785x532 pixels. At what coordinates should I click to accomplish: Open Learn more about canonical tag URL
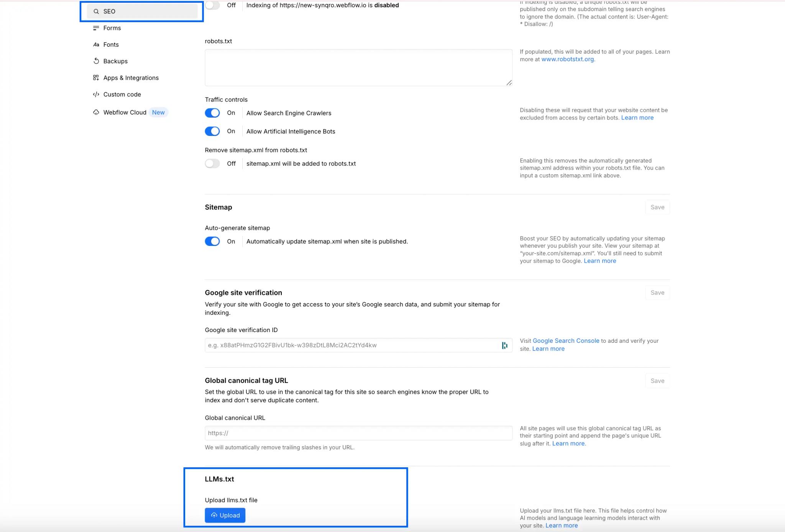click(568, 444)
